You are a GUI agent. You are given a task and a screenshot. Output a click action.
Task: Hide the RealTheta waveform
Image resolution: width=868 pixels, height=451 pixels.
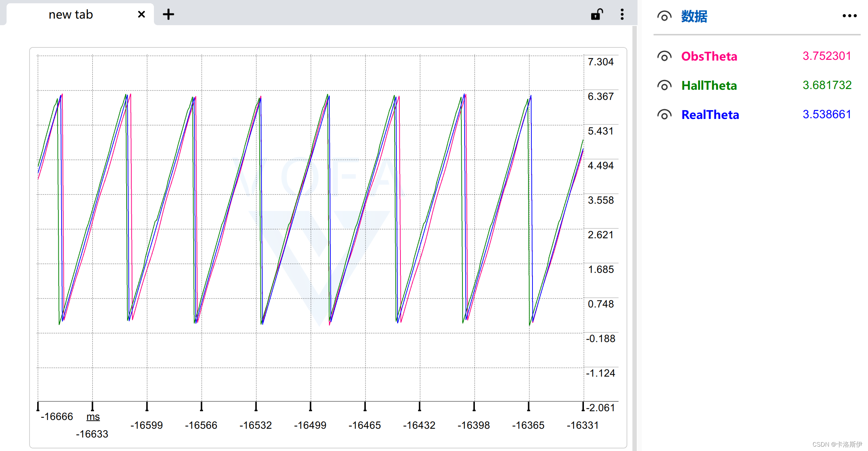coord(664,115)
